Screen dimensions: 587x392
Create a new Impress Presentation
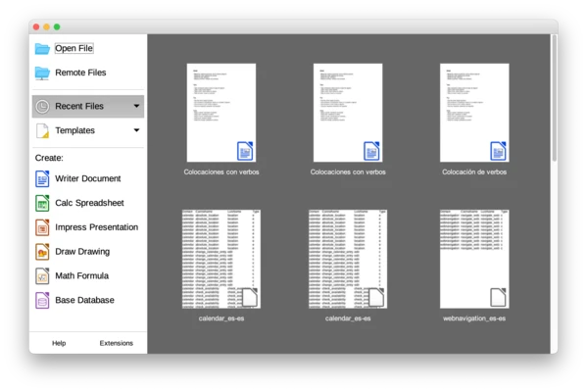[87, 227]
